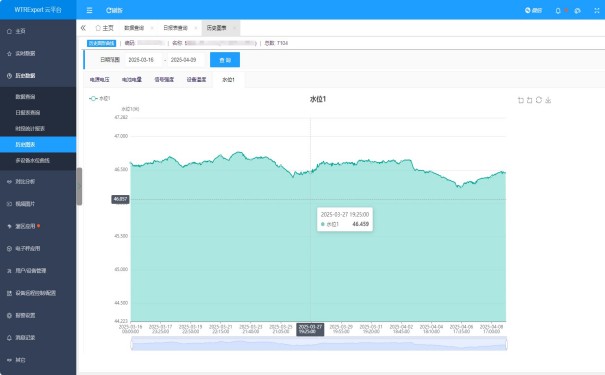605x375 pixels.
Task: Click the blue 查询 query button
Action: [x=225, y=60]
